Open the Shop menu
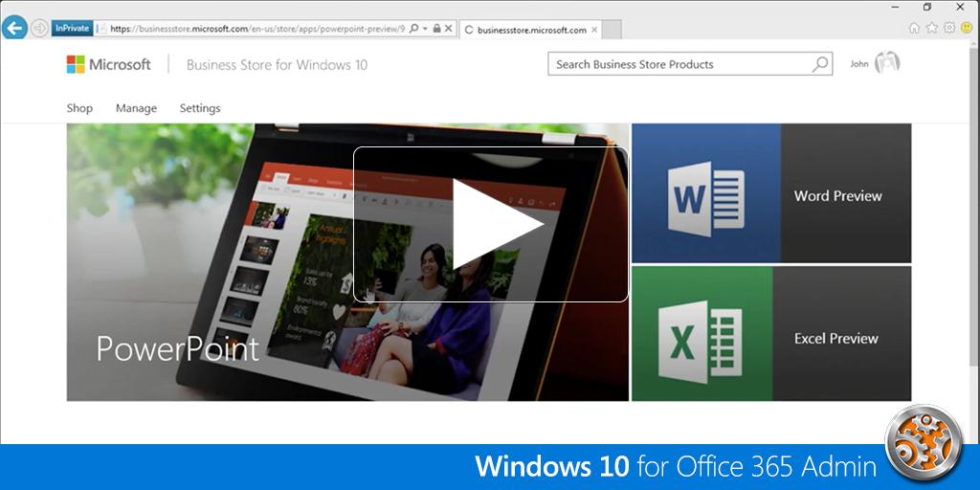This screenshot has height=490, width=980. coord(79,108)
